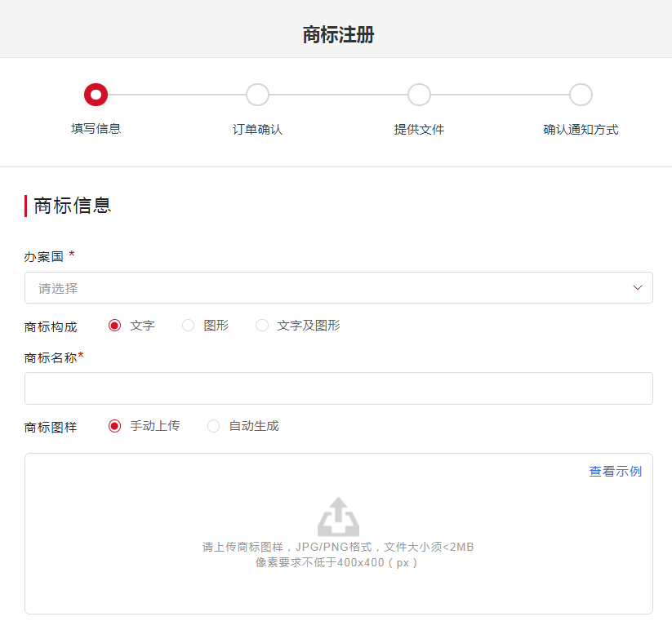Choose the 文字及图形 radio option
This screenshot has height=621, width=672.
(x=262, y=326)
